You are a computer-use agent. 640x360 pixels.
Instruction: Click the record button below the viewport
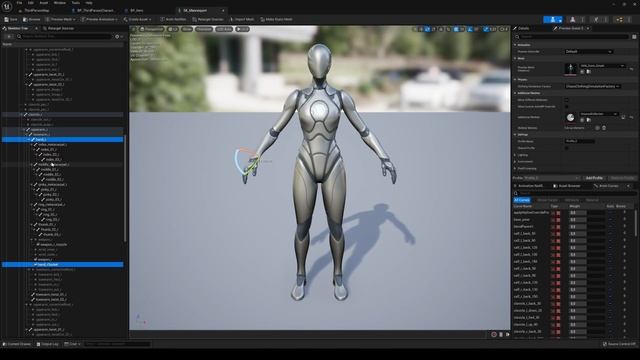tap(494, 335)
